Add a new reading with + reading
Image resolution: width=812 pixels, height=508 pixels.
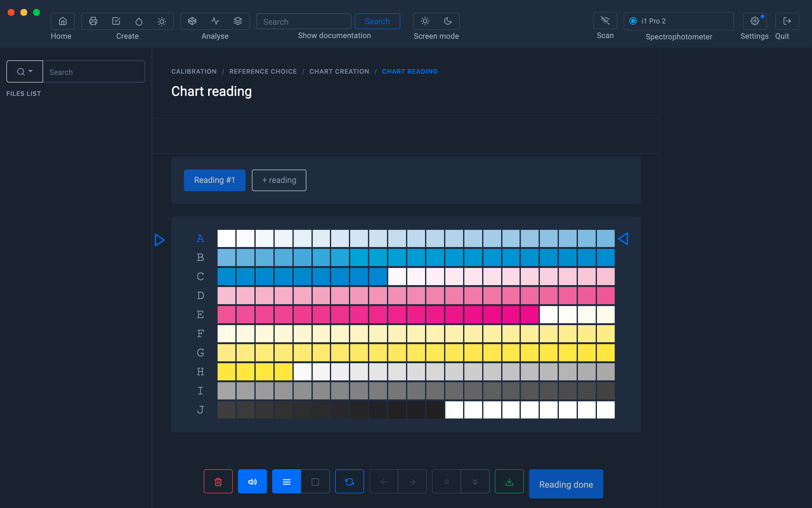[279, 180]
